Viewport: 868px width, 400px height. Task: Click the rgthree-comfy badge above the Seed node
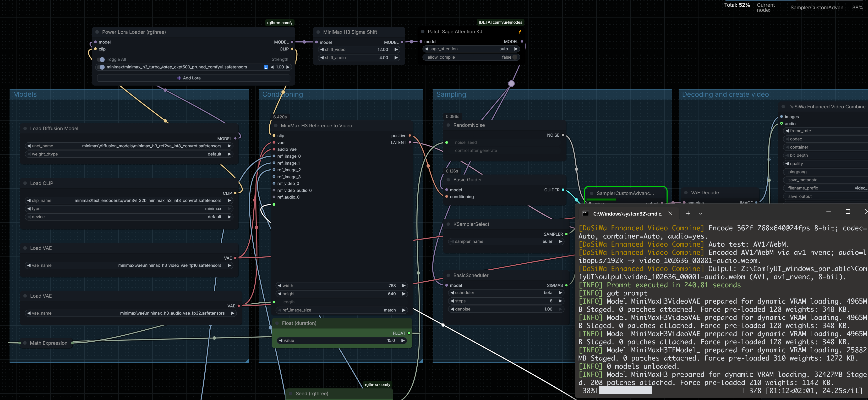[377, 384]
